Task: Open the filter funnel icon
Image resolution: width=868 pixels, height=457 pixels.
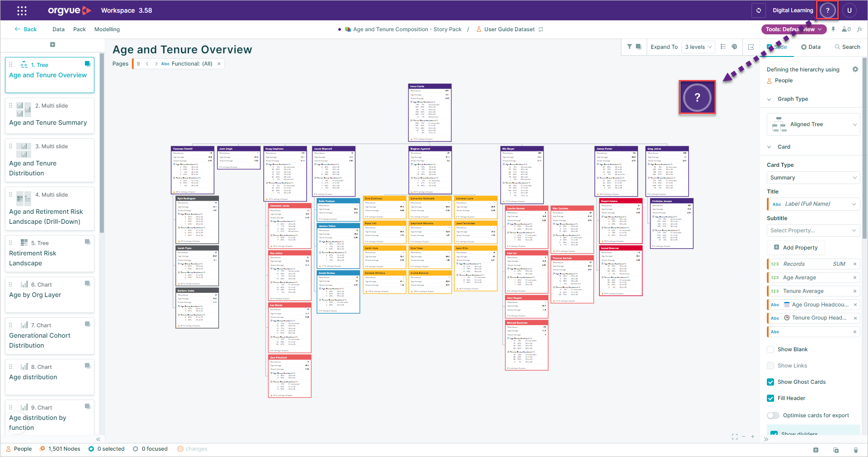Action: click(x=630, y=47)
